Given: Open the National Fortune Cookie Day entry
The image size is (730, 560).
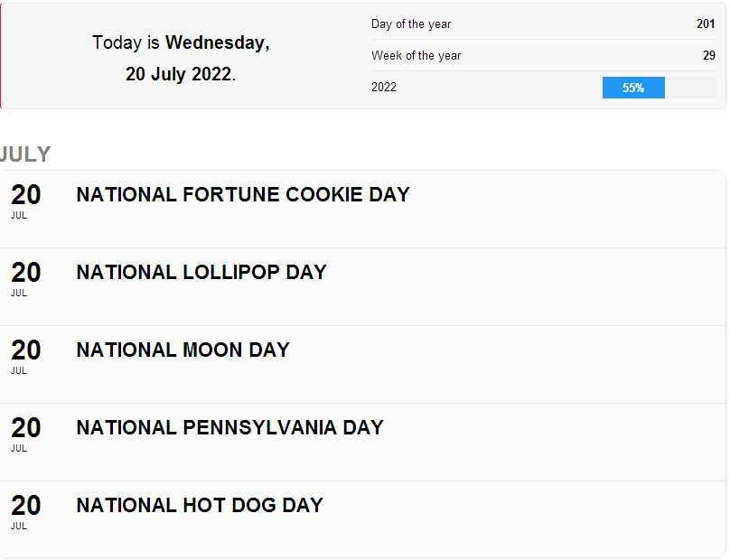Looking at the screenshot, I should click(243, 194).
